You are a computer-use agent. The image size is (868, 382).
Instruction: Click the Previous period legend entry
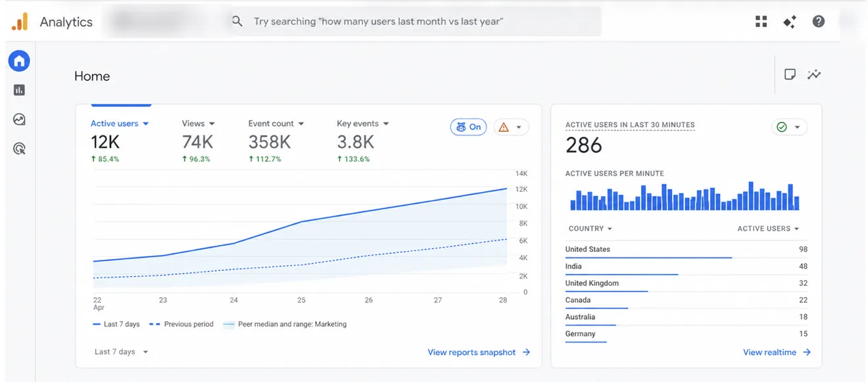[181, 324]
